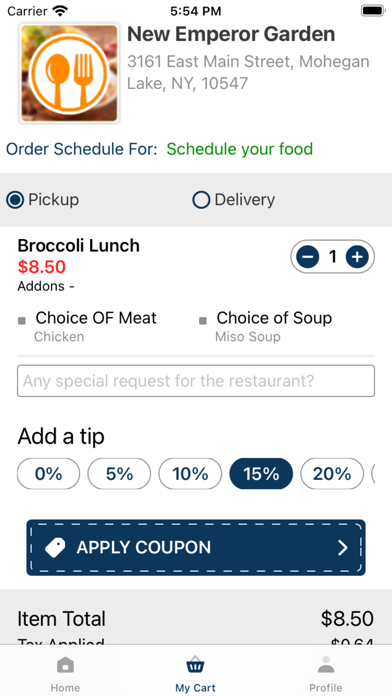
Task: Choose the 0% tip option
Action: tap(48, 474)
